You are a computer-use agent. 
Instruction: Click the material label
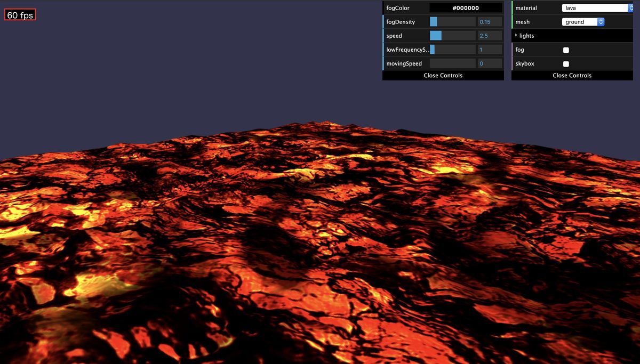(x=526, y=8)
